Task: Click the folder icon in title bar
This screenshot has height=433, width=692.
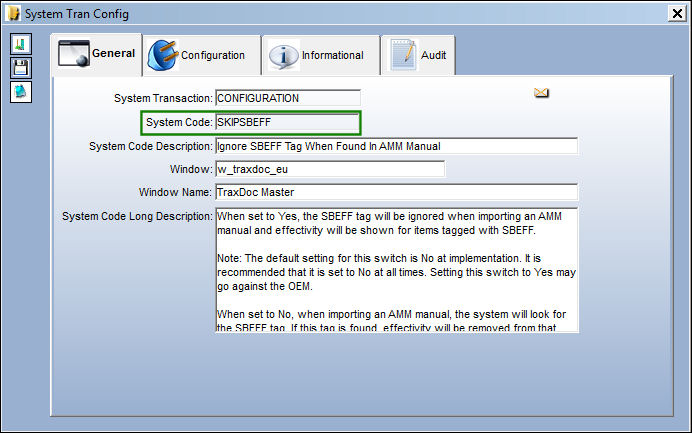Action: point(14,13)
